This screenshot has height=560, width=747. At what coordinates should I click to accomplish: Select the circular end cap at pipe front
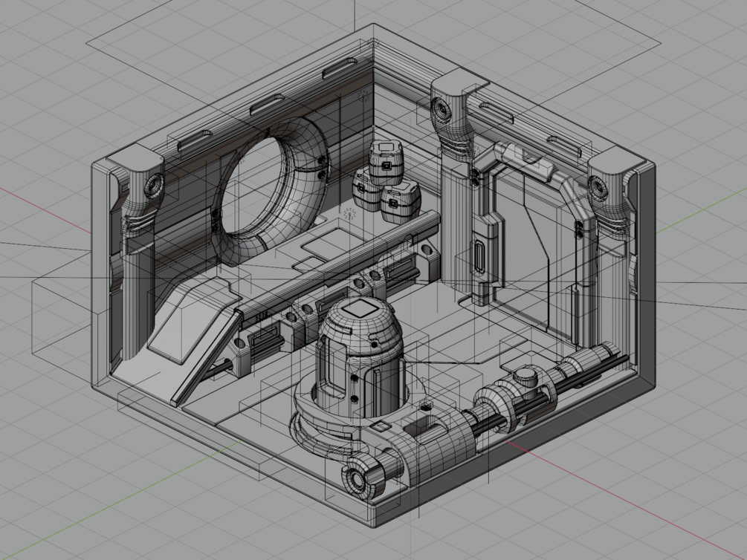(356, 478)
